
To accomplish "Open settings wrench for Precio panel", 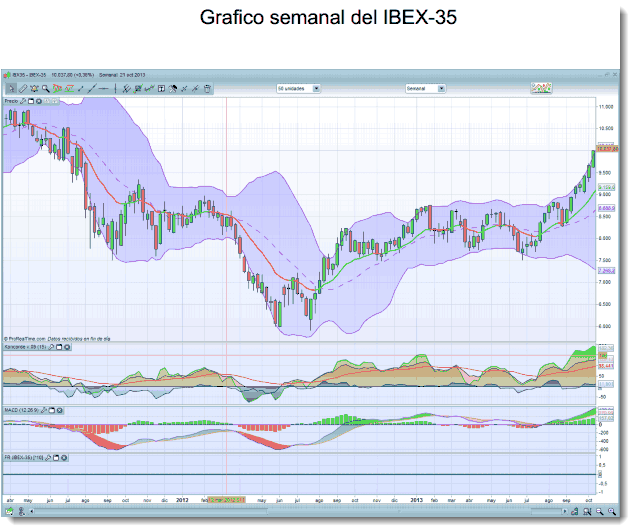I will click(23, 101).
